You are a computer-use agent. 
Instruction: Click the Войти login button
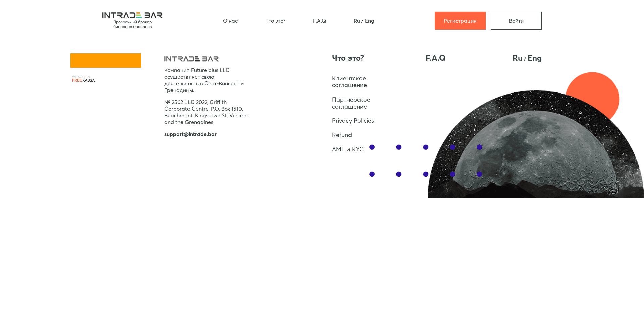click(x=516, y=21)
